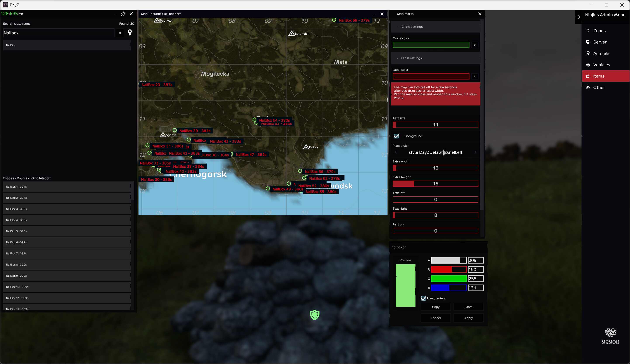Click the Paste color button

468,307
